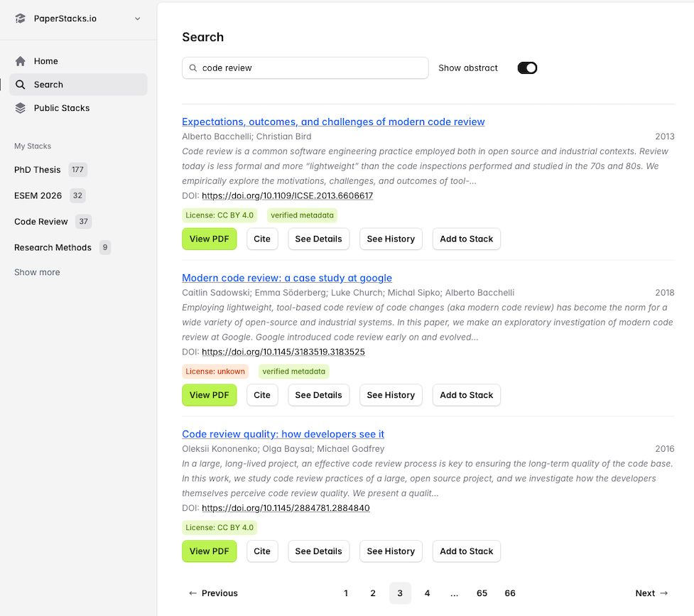
Task: Add the Code review quality paper to Stack
Action: click(466, 551)
